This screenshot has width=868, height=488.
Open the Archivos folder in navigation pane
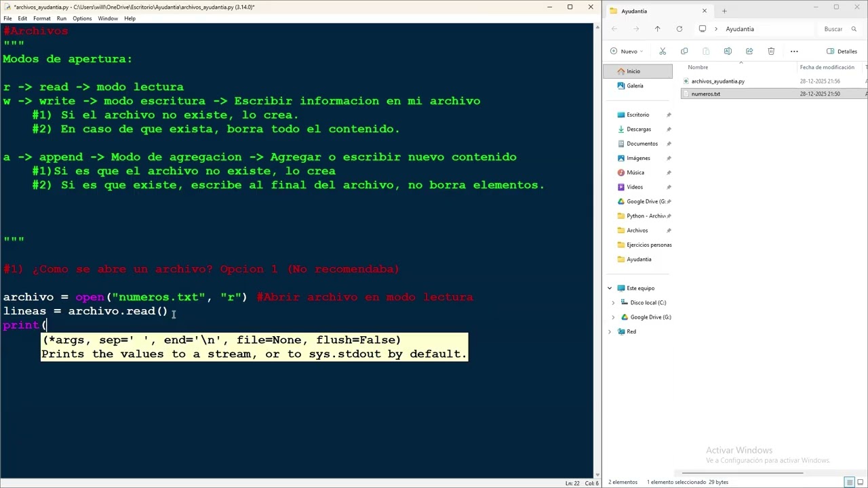tap(638, 230)
